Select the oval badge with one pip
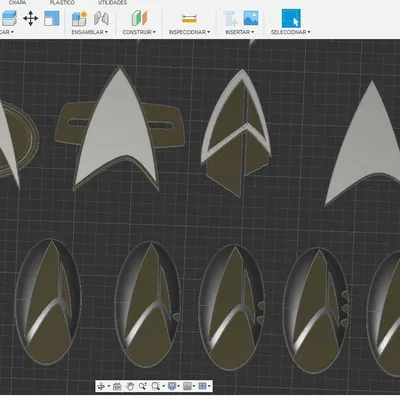 pyautogui.click(x=148, y=305)
